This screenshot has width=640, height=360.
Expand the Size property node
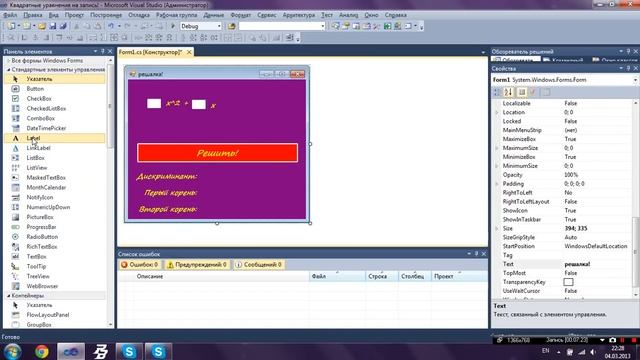pyautogui.click(x=497, y=229)
